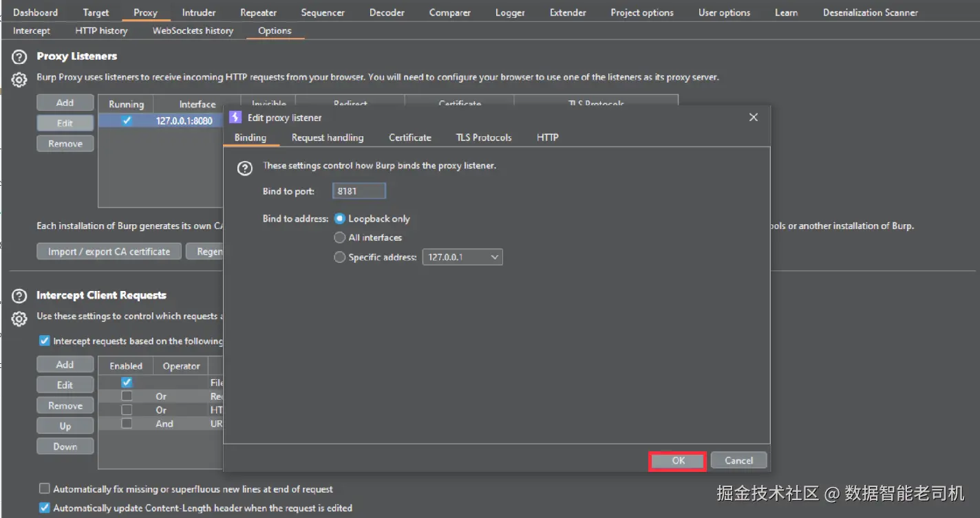The image size is (980, 518).
Task: Cancel the Edit proxy listener dialog
Action: click(x=738, y=461)
